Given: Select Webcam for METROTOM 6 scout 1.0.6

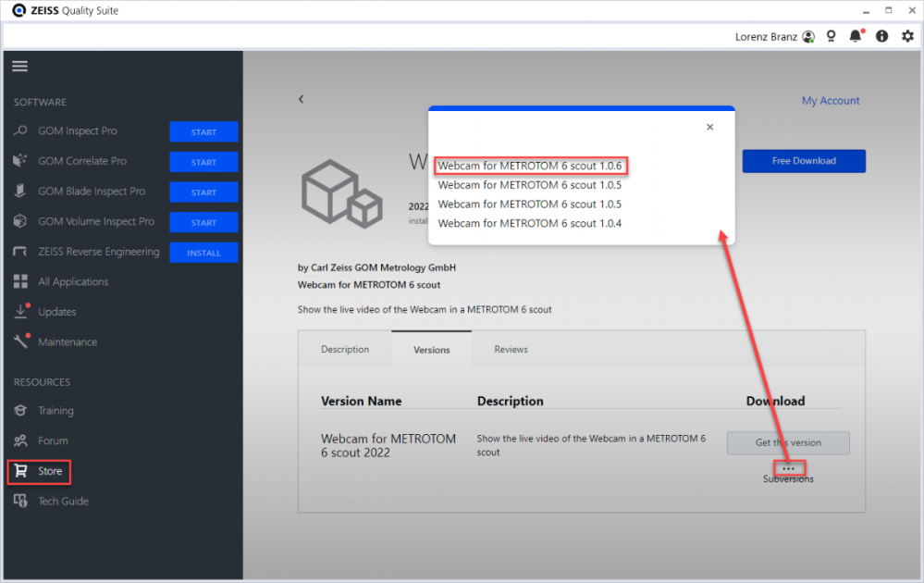Looking at the screenshot, I should point(531,166).
